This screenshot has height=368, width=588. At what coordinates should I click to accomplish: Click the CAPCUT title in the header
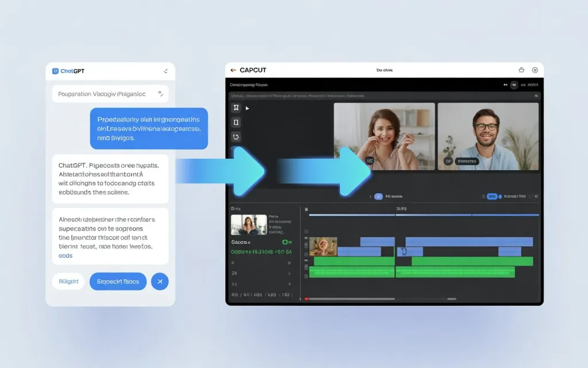253,70
